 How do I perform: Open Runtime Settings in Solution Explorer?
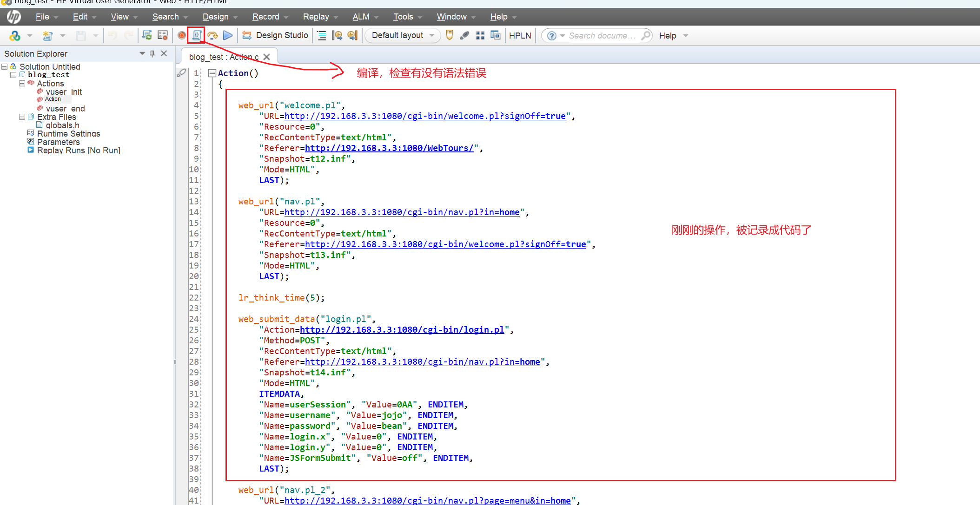coord(68,134)
